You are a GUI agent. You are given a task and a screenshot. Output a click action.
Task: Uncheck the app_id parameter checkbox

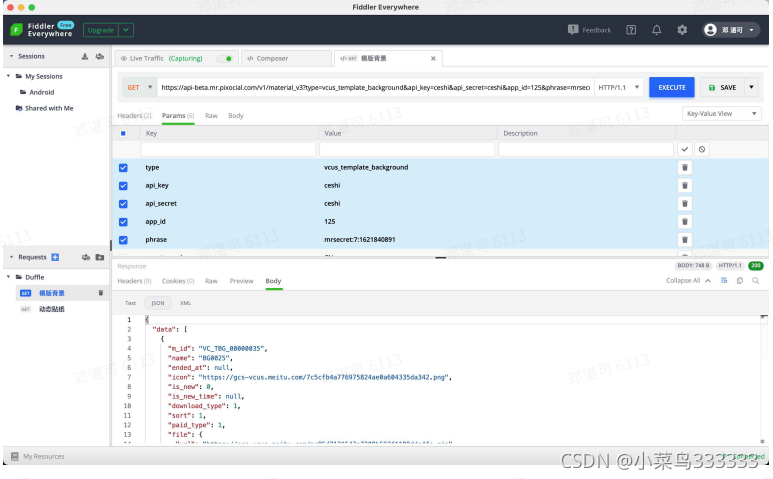click(x=123, y=222)
